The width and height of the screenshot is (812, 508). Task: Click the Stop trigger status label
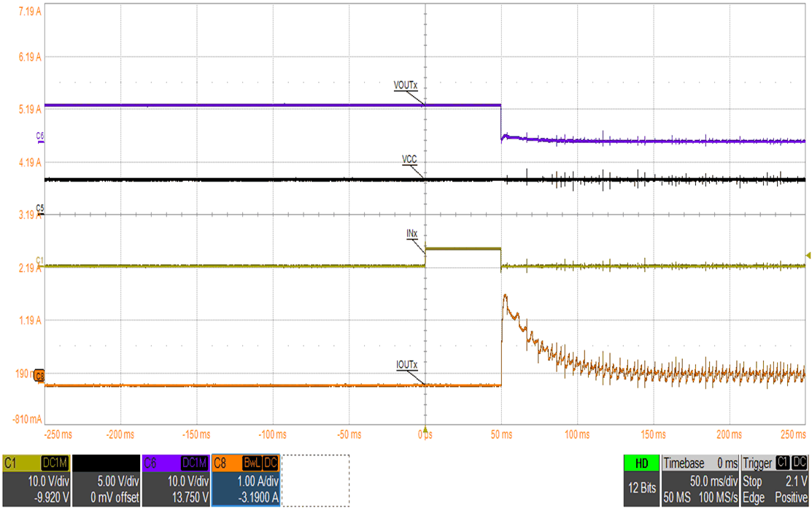(x=752, y=482)
